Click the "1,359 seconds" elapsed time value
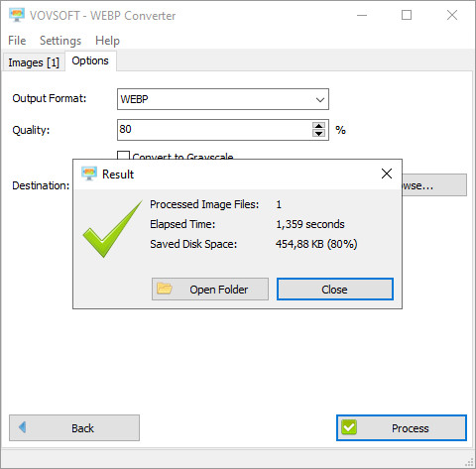The image size is (476, 469). coord(310,224)
